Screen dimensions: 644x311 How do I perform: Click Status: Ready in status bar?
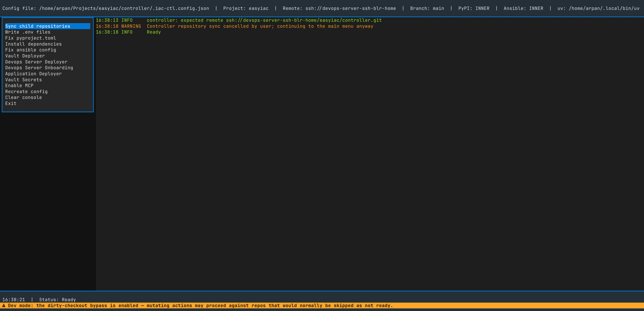pyautogui.click(x=57, y=300)
